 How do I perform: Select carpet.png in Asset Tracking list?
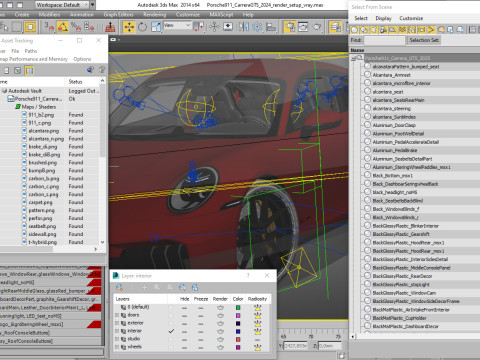coord(40,202)
